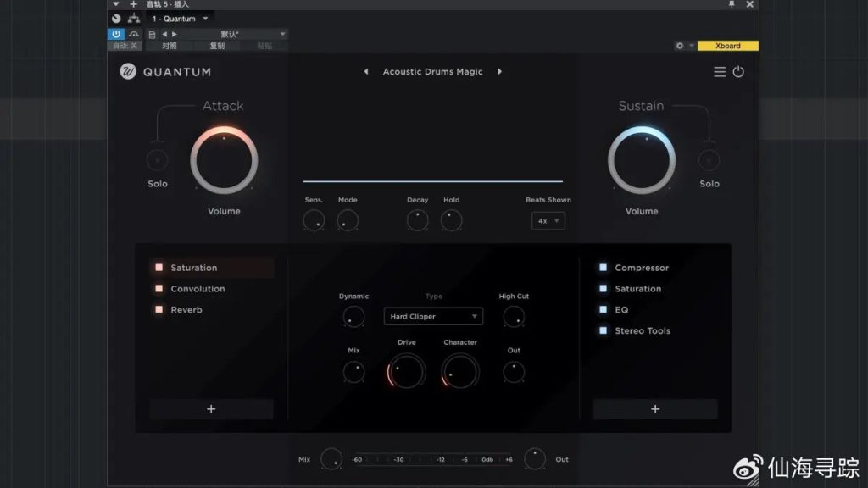
Task: Click the Sens. knob
Action: pyautogui.click(x=314, y=220)
